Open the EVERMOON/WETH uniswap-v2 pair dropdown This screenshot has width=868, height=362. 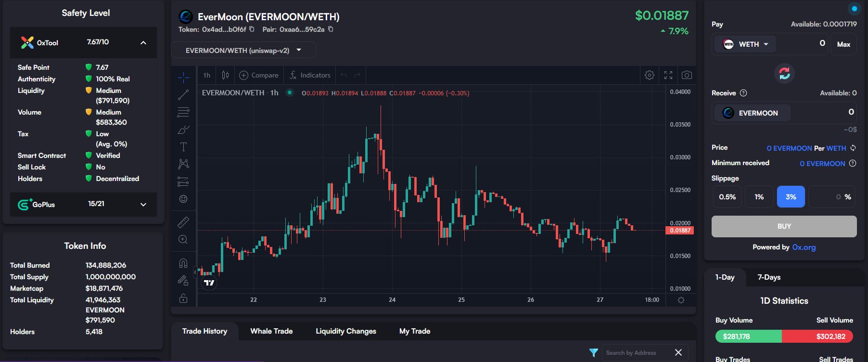pyautogui.click(x=243, y=50)
